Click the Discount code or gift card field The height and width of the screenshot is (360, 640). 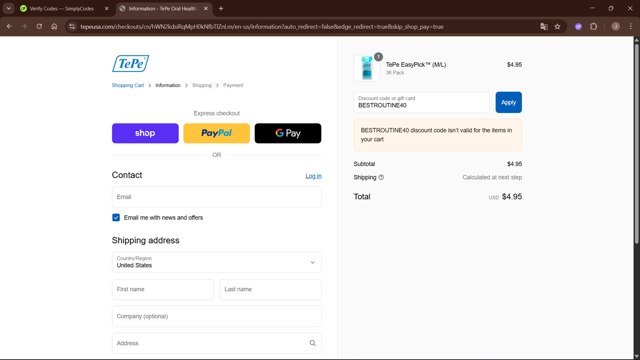pos(422,102)
